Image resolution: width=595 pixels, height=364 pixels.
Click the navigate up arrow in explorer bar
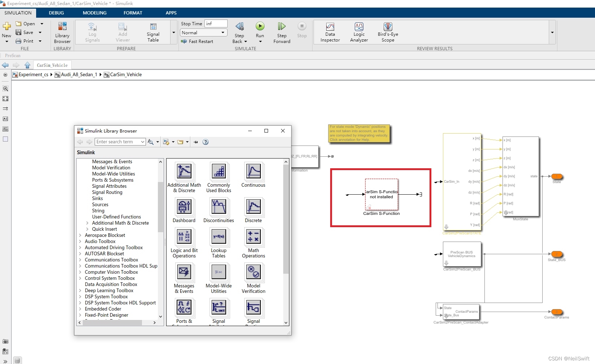pos(27,65)
